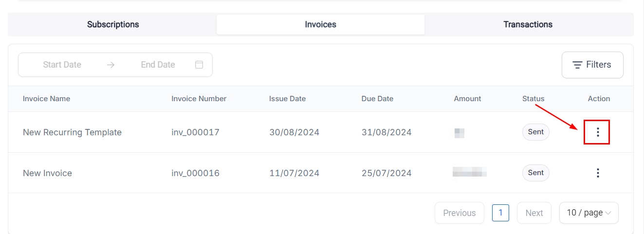Click the End Date field
The width and height of the screenshot is (644, 234).
click(x=158, y=65)
